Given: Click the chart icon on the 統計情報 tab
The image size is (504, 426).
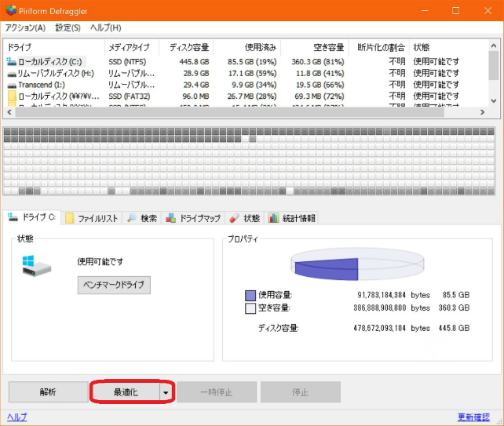Looking at the screenshot, I should [273, 218].
